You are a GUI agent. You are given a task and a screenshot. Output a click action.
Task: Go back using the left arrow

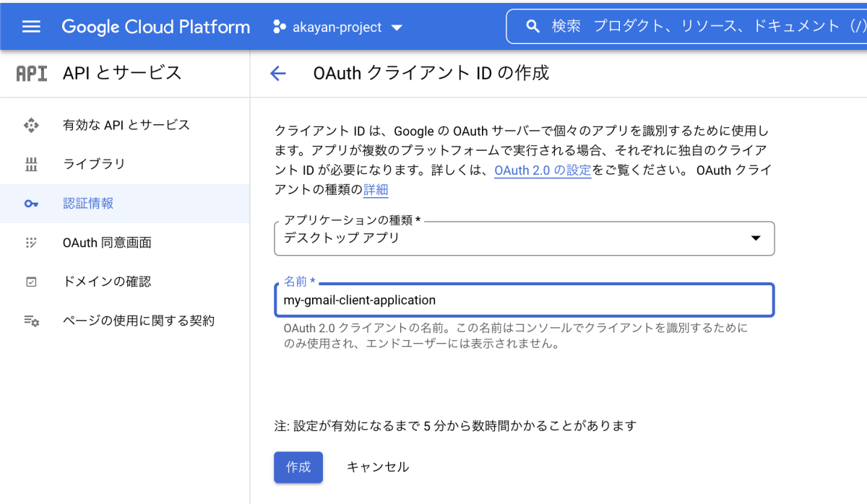coord(278,74)
